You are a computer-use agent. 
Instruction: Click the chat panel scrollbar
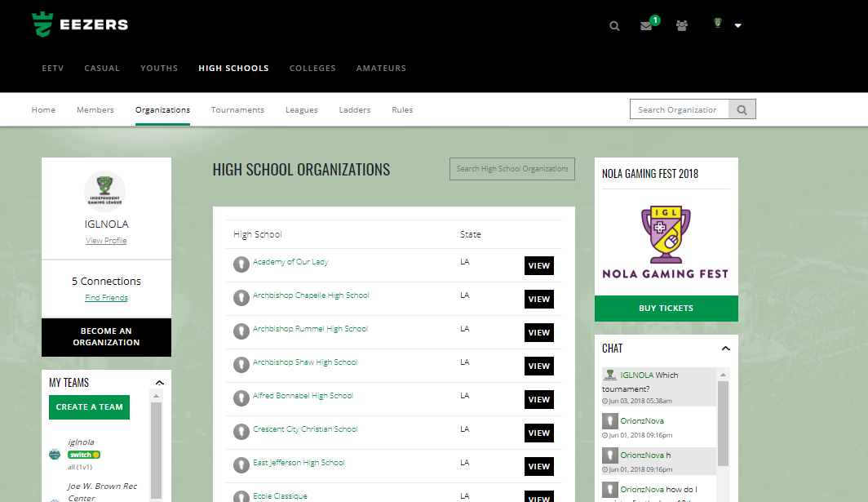(723, 424)
